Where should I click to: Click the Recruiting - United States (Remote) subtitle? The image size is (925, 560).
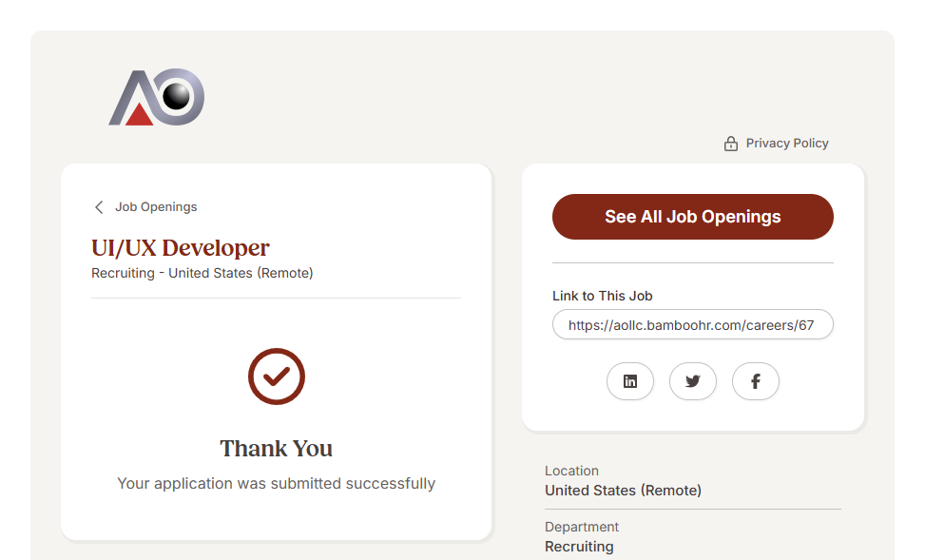(x=202, y=273)
